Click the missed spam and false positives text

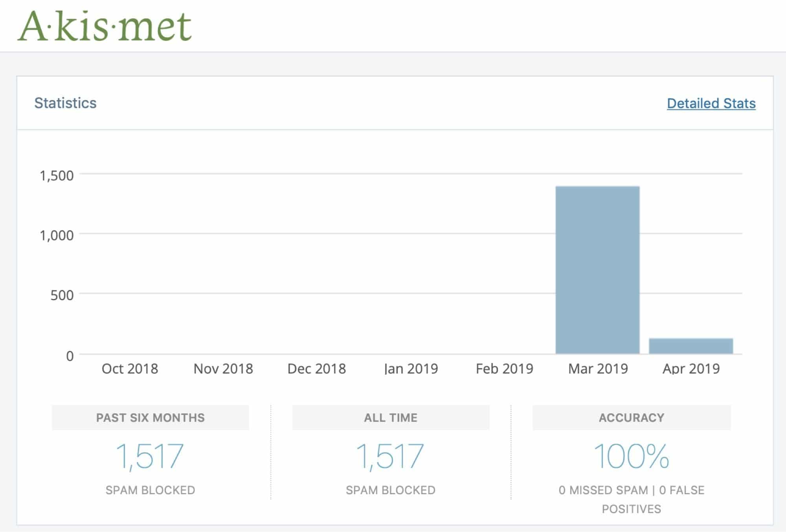click(632, 499)
